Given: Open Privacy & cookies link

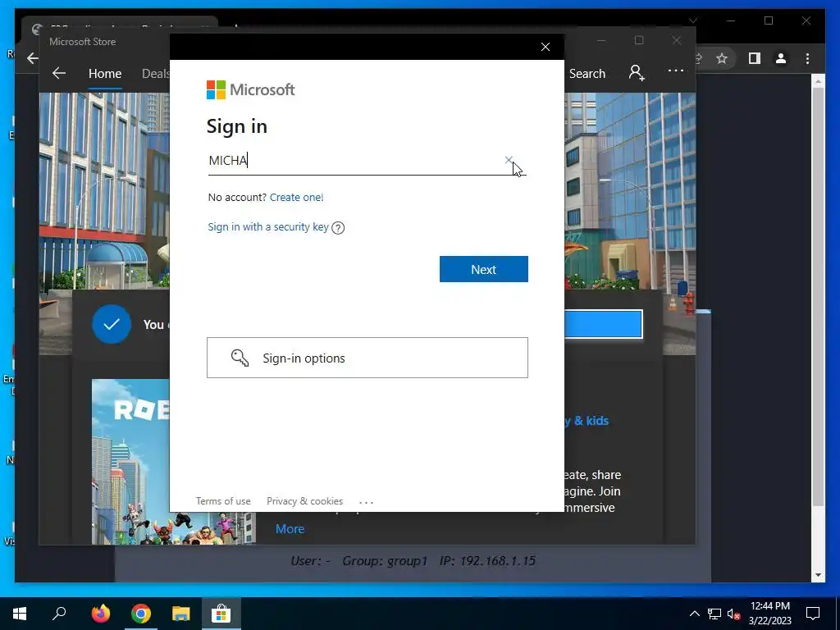Looking at the screenshot, I should point(305,501).
